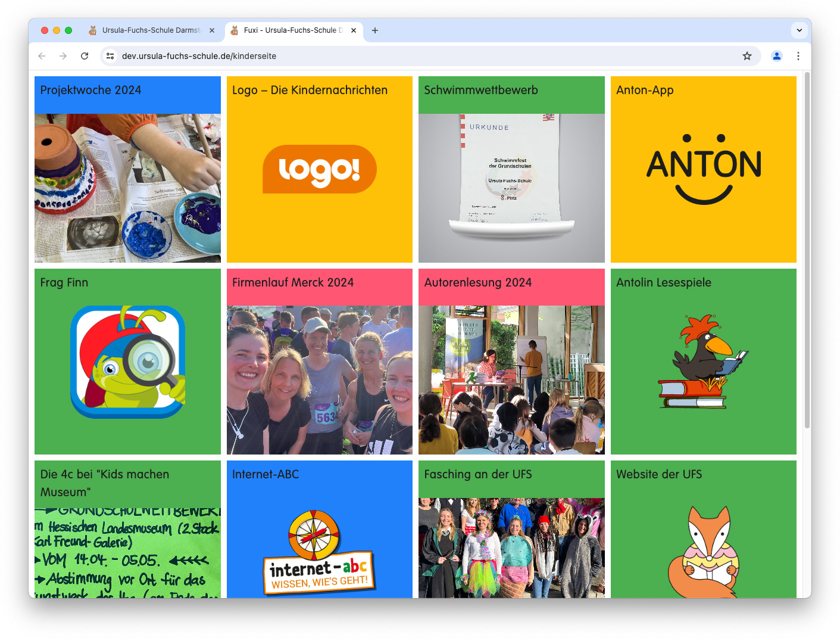840x638 pixels.
Task: Switch to the Ursula-Fuchs-Schule Darmstadt tab
Action: click(152, 30)
